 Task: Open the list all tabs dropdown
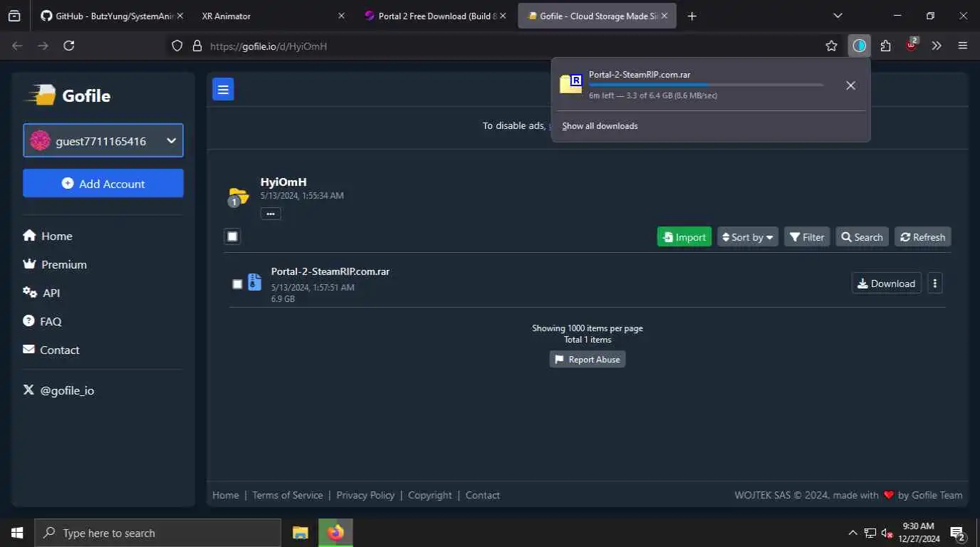coord(838,16)
